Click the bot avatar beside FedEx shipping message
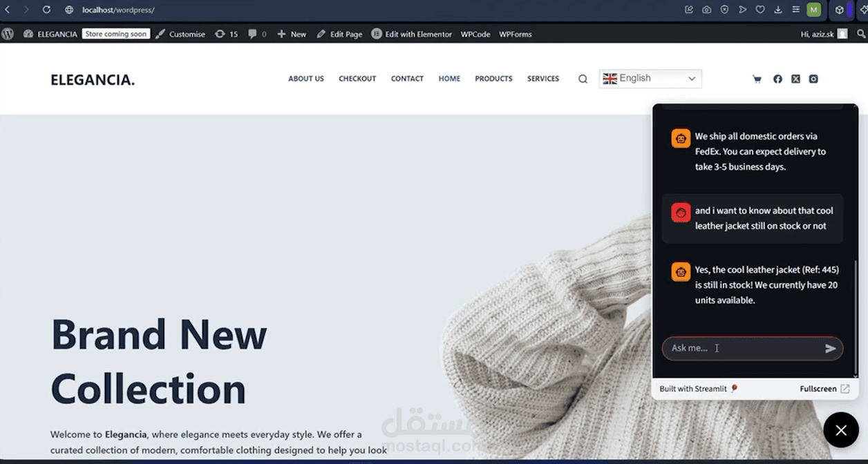This screenshot has height=464, width=868. (681, 138)
